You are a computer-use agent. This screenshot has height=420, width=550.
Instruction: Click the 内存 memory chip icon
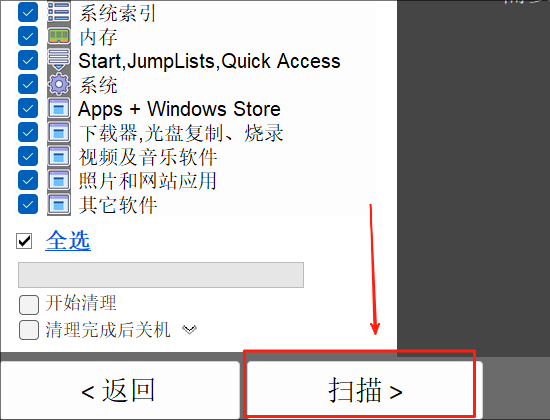59,36
